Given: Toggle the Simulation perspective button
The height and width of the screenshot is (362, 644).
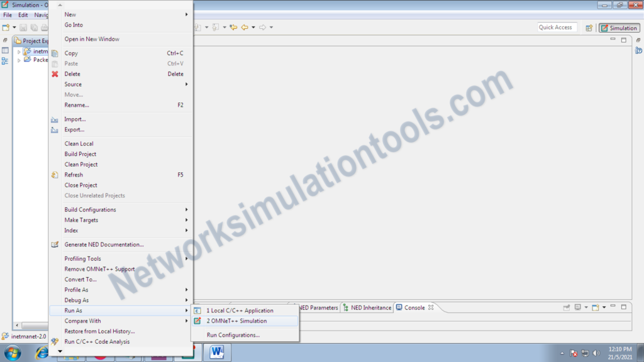Looking at the screenshot, I should coord(619,27).
